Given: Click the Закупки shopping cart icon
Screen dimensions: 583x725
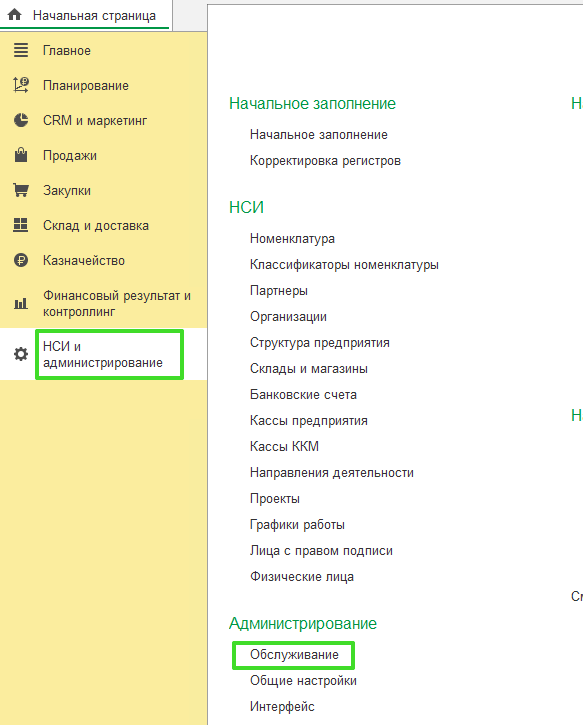Looking at the screenshot, I should (x=21, y=190).
